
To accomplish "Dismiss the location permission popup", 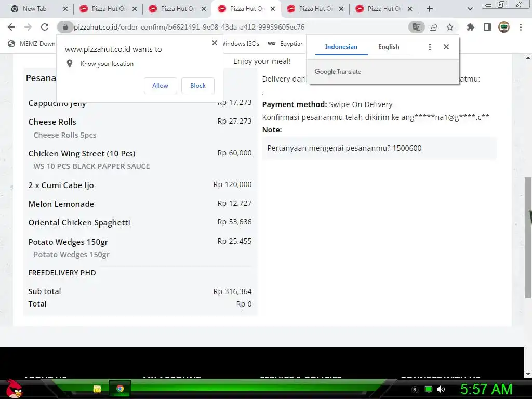I will [215, 43].
